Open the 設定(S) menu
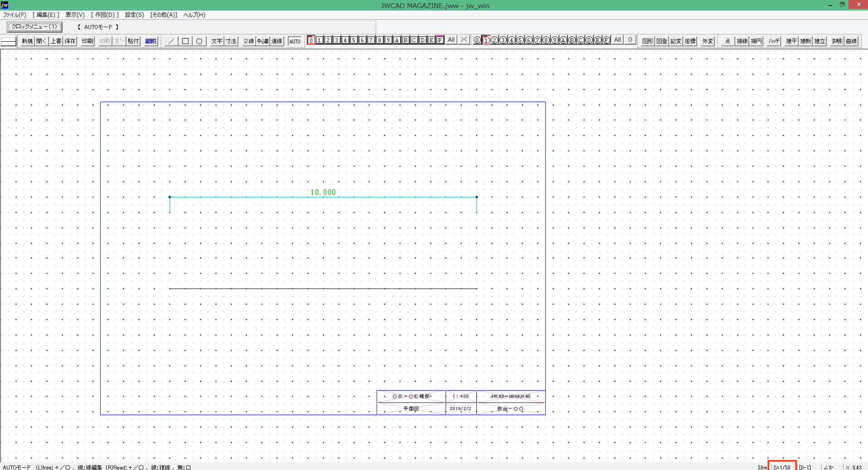 tap(135, 15)
